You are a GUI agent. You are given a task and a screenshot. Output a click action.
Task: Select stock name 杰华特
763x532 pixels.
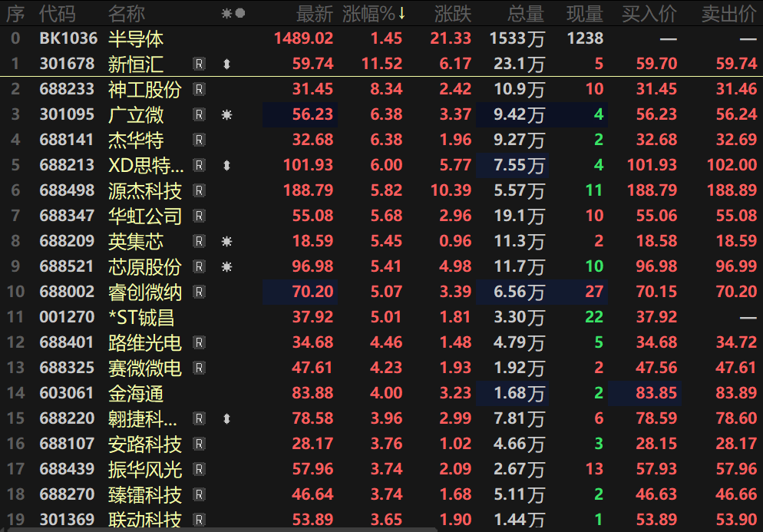[136, 140]
